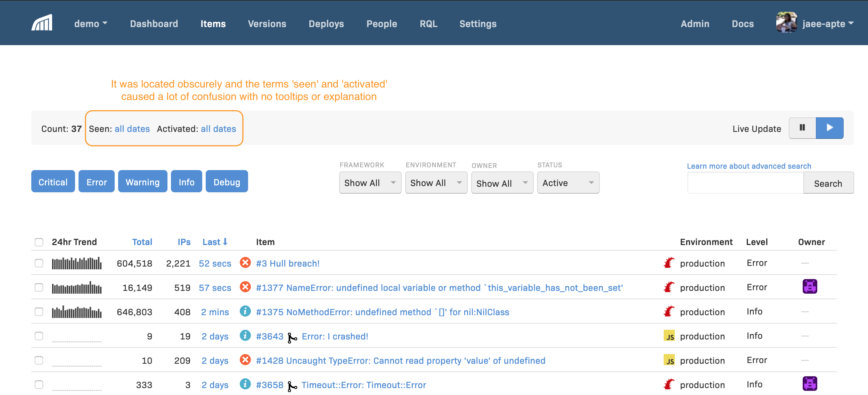Check the box for #3 Hull breach

coord(39,263)
